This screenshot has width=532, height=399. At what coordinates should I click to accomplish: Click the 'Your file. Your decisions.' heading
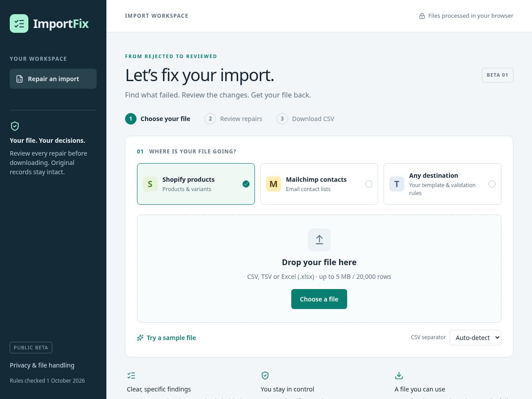[47, 141]
